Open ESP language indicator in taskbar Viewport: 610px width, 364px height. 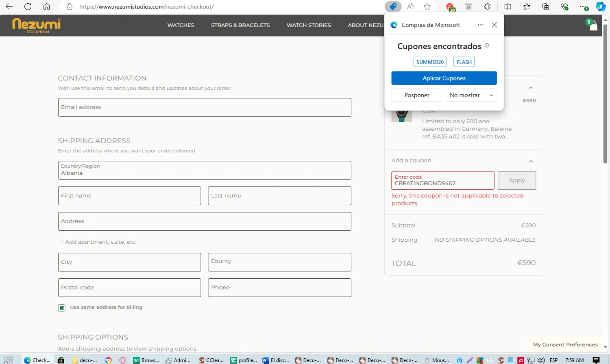tap(553, 360)
